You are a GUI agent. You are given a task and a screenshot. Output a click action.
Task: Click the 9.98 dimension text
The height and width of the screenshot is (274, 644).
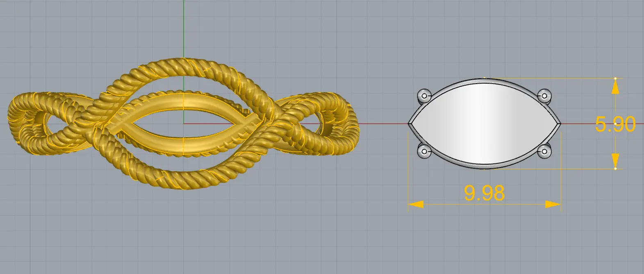[484, 193]
